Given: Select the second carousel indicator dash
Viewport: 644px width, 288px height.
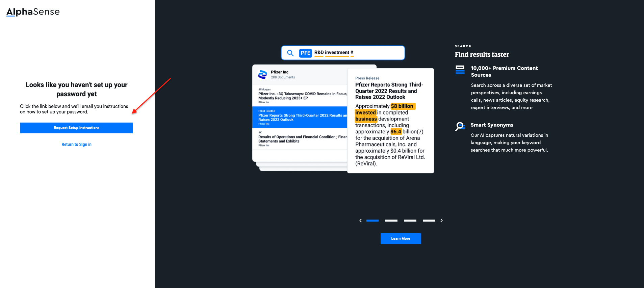Looking at the screenshot, I should click(x=391, y=220).
